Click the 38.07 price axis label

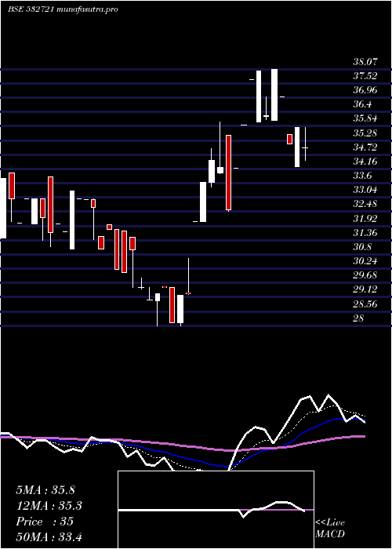(x=365, y=62)
